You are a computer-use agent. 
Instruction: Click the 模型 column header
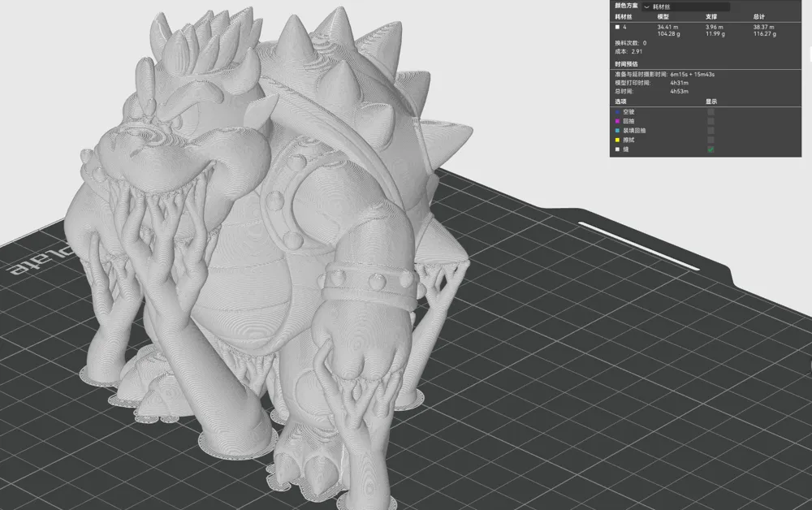point(663,17)
